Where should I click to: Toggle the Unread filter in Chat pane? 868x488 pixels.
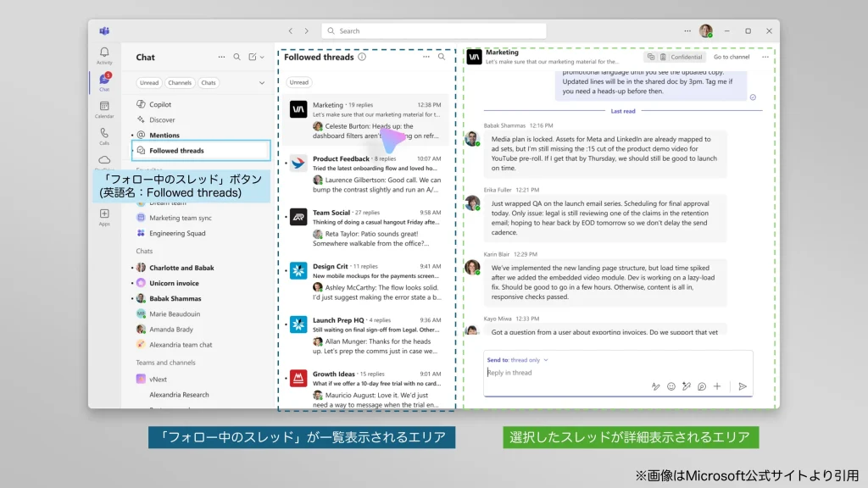pos(149,82)
